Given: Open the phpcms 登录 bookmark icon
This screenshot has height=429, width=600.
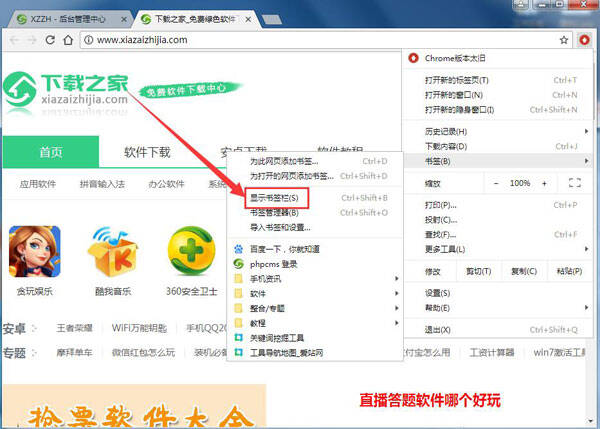Looking at the screenshot, I should 238,264.
